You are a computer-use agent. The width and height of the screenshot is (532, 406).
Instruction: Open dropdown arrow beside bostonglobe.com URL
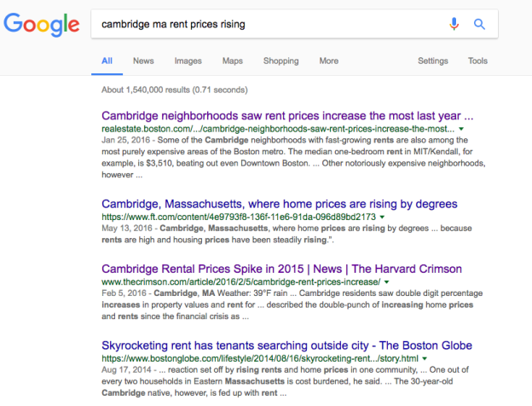tap(425, 358)
